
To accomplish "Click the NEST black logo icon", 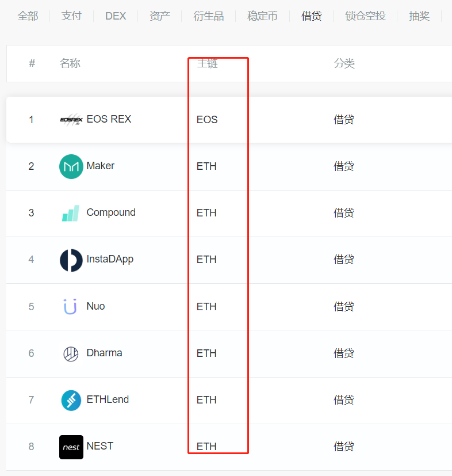I will 71,447.
